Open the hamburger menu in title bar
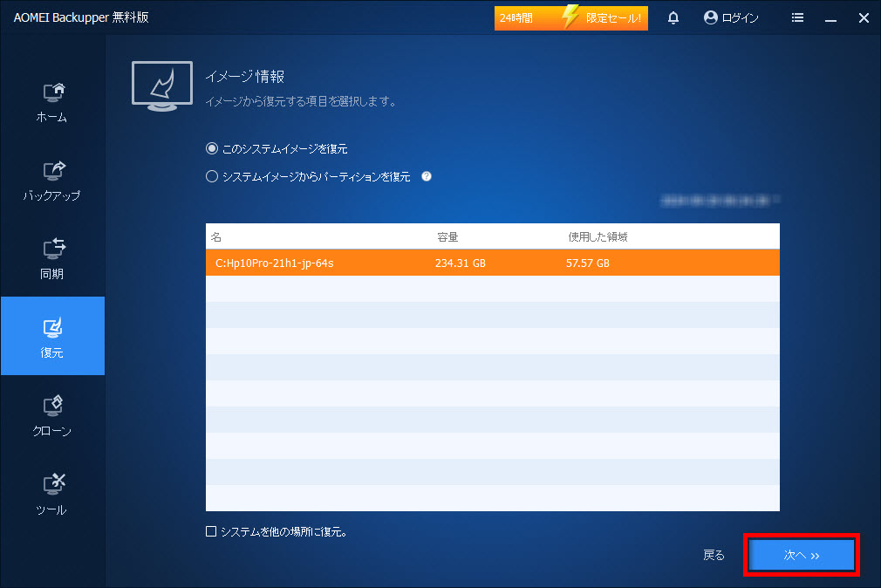The width and height of the screenshot is (881, 588). click(797, 17)
